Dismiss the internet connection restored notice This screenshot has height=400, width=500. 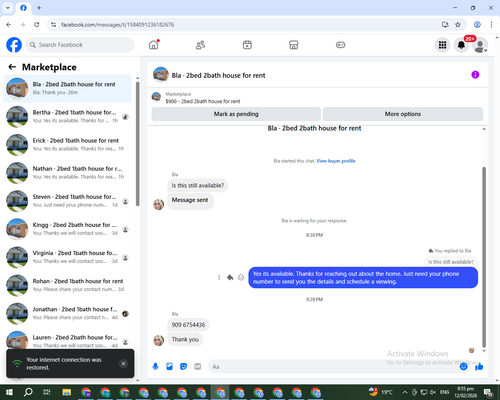123,364
